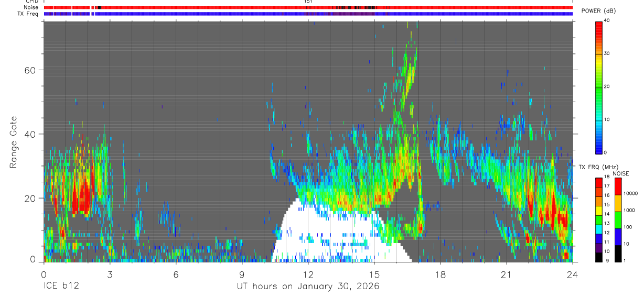The image size is (644, 297).
Task: Pick the green 100 segment of NOISE bar
Action: click(617, 220)
